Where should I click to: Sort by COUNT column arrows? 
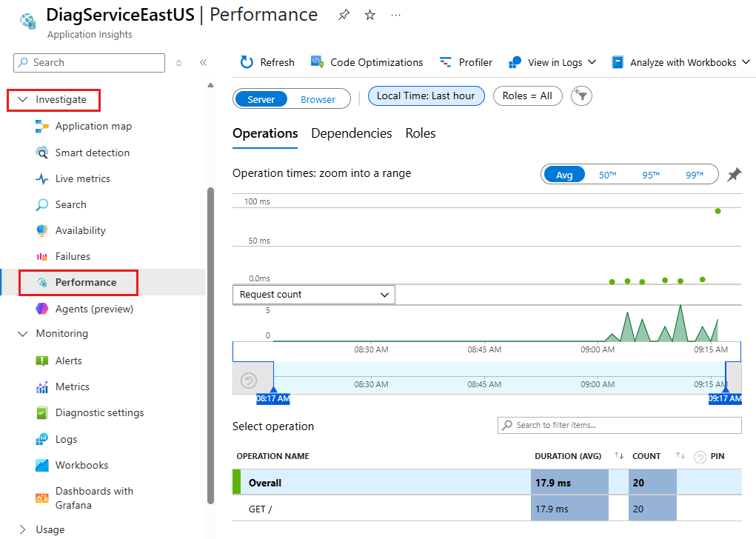680,456
